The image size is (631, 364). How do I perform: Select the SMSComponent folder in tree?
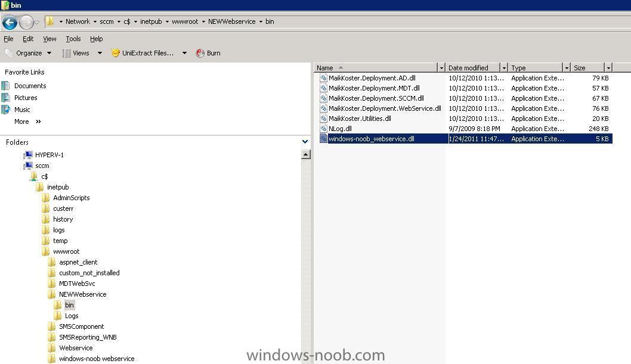click(x=81, y=326)
